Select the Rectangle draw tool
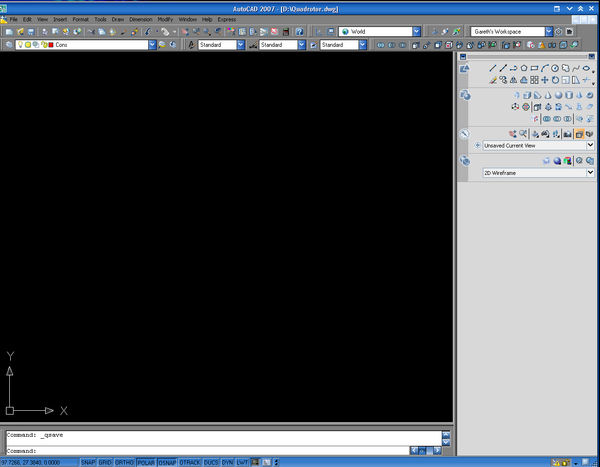 (534, 69)
